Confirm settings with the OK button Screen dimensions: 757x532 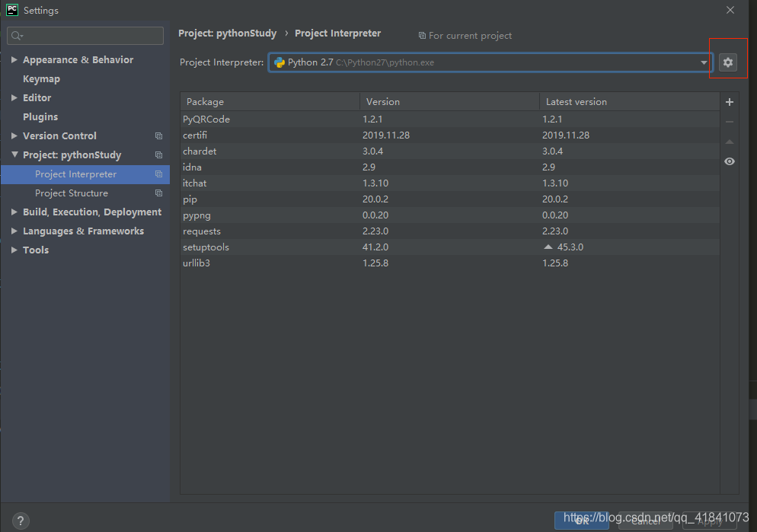(581, 521)
